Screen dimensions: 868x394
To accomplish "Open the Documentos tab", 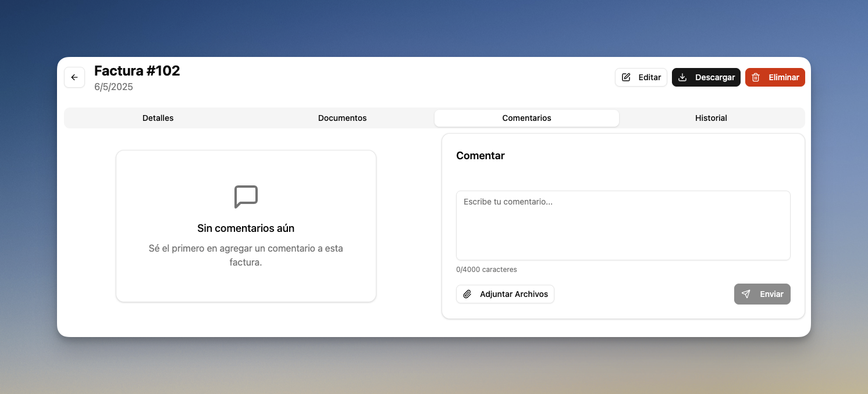I will coord(342,118).
